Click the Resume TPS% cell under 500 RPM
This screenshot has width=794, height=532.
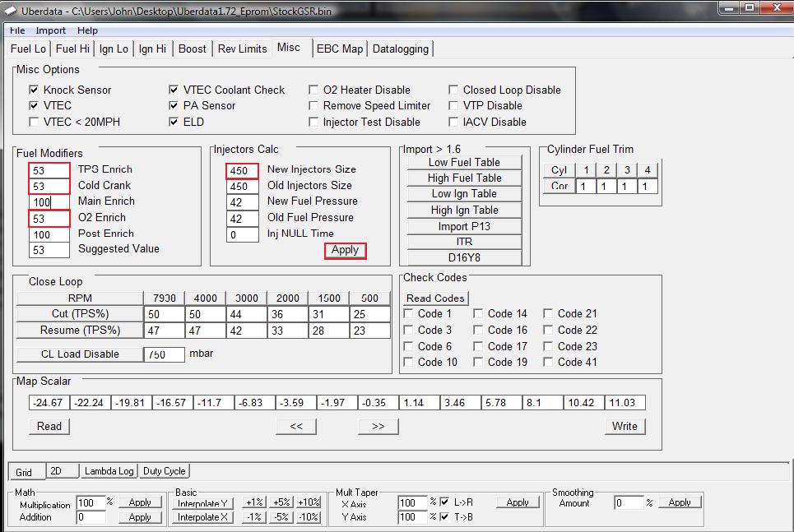(369, 331)
